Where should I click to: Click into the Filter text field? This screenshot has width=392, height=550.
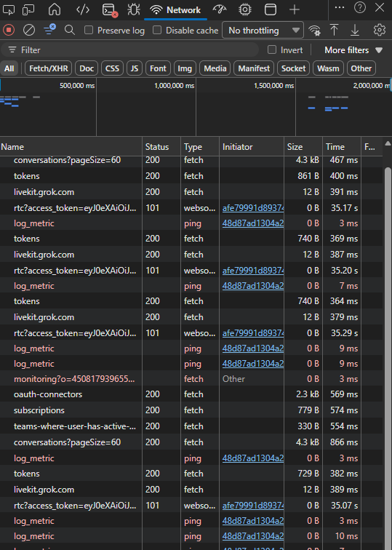pyautogui.click(x=129, y=50)
